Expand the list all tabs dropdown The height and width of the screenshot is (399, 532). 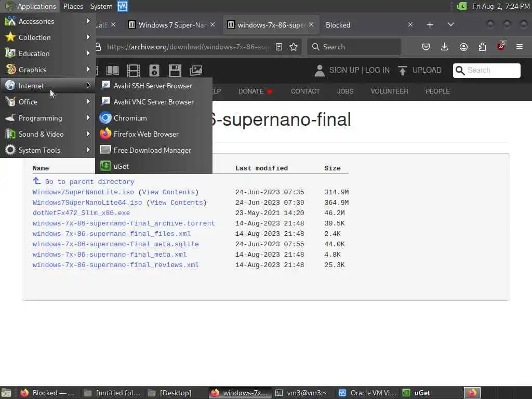450,24
